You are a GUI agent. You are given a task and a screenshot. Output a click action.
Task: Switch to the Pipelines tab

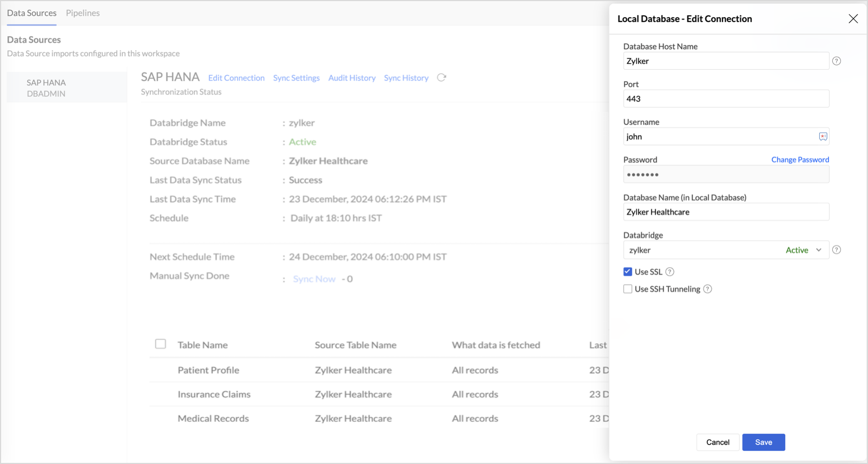click(x=83, y=13)
